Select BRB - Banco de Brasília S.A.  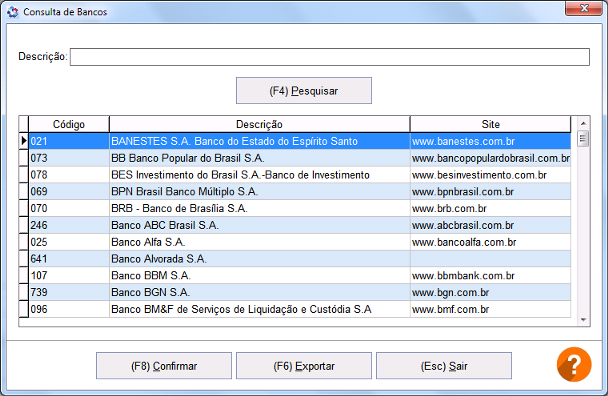pyautogui.click(x=259, y=208)
